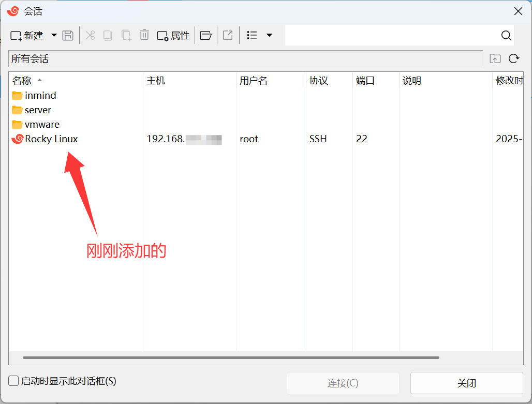Click the list view mode icon
The height and width of the screenshot is (404, 532).
point(252,35)
